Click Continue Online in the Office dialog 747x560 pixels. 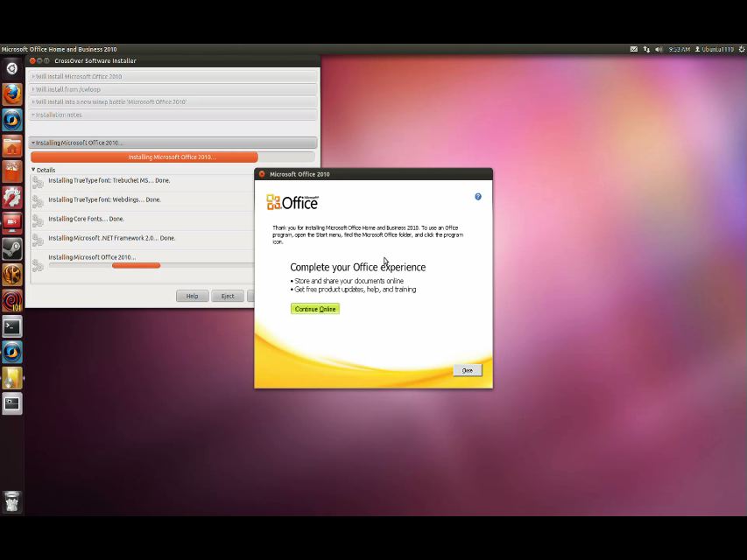pos(315,309)
